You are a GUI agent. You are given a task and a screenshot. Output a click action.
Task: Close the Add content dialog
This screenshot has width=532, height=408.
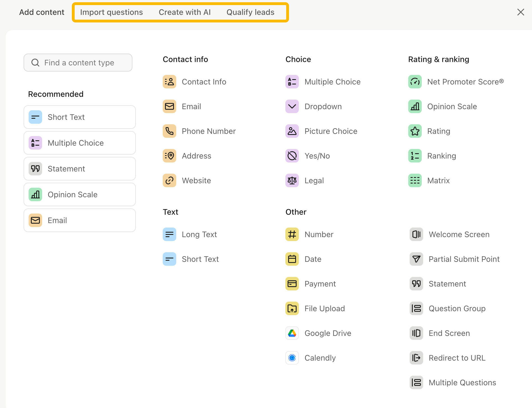(x=521, y=12)
